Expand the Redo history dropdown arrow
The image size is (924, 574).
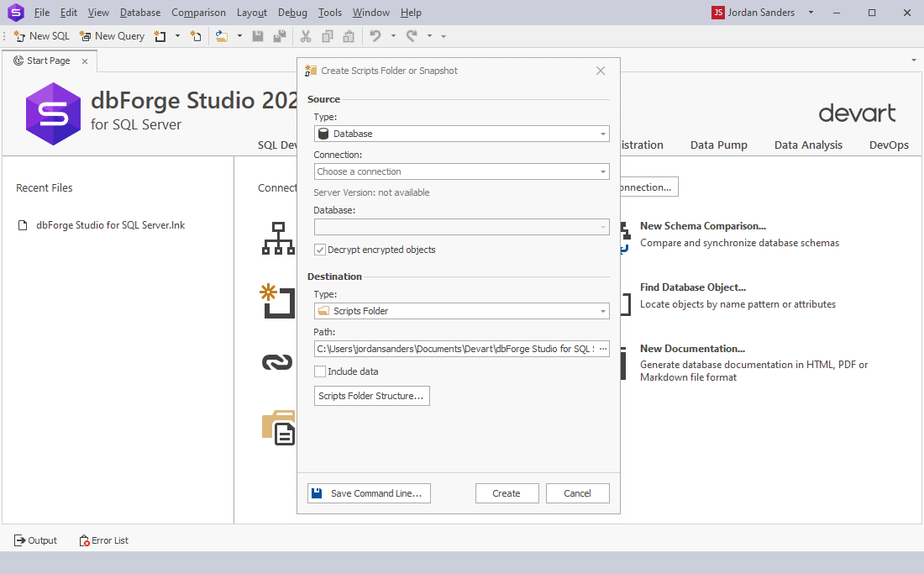pyautogui.click(x=429, y=36)
